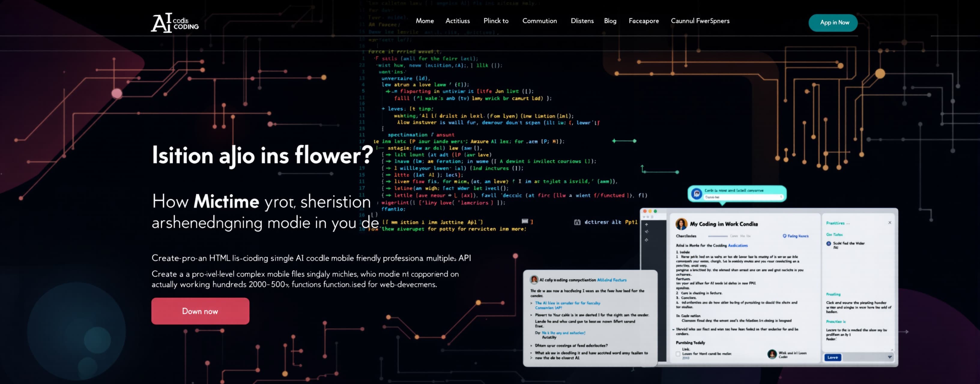The image size is (980, 384).
Task: Open the Mome nav item
Action: [425, 21]
